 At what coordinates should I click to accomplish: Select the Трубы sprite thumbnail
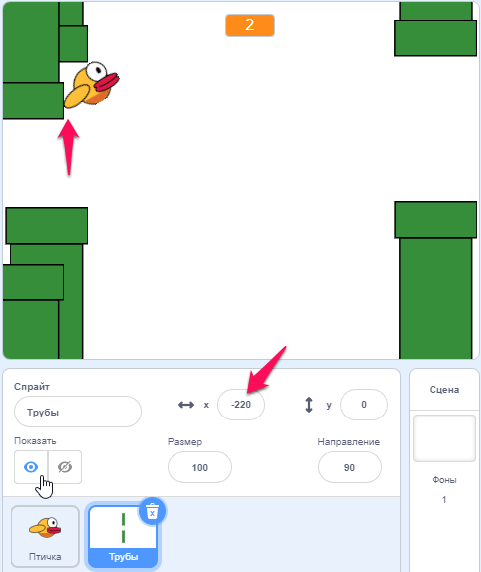coord(123,537)
